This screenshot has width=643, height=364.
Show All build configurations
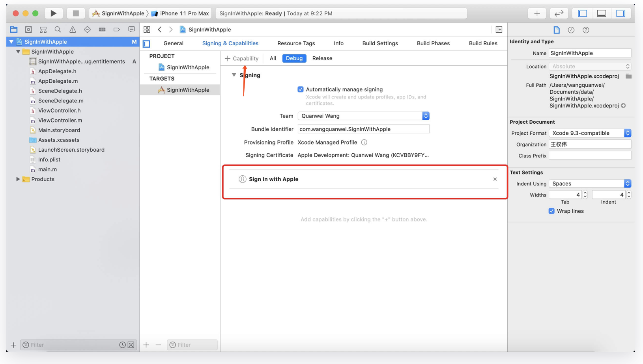point(273,58)
